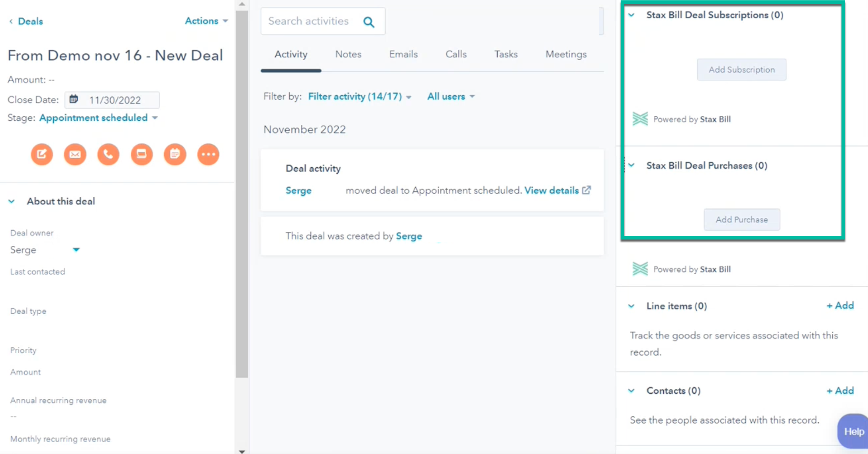Open the Filter activity (14/17) dropdown
The image size is (868, 454).
(x=360, y=96)
